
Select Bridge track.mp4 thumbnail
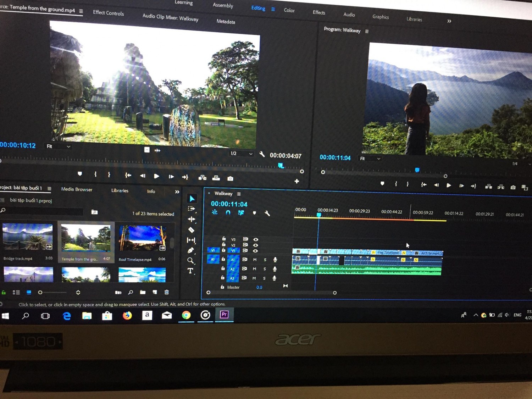[x=28, y=237]
